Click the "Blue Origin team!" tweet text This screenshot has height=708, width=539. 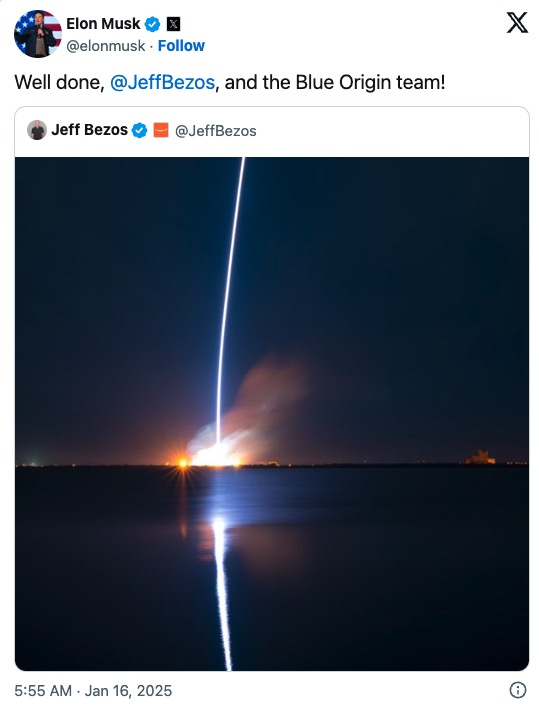click(x=370, y=83)
